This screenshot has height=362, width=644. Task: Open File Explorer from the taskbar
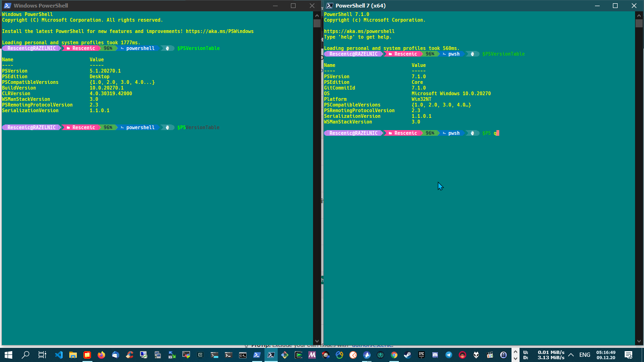[x=73, y=355]
